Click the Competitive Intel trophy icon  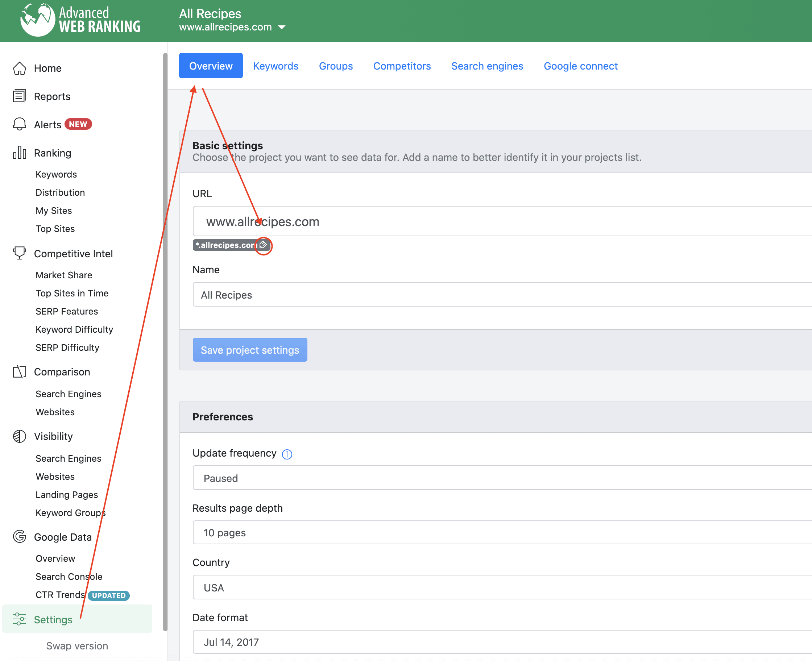(20, 253)
